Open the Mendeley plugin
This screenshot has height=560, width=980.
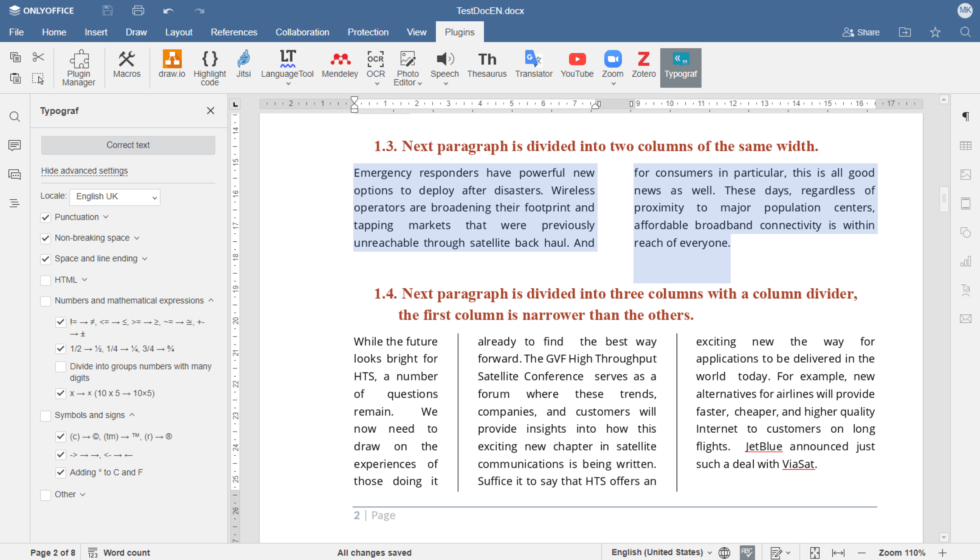tap(340, 64)
